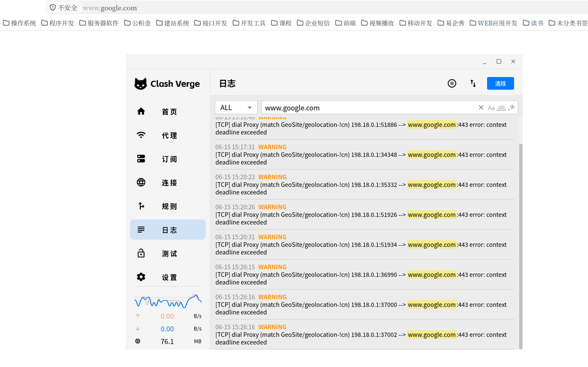Click the download arrow speed icon
This screenshot has height=367, width=588.
pyautogui.click(x=138, y=329)
